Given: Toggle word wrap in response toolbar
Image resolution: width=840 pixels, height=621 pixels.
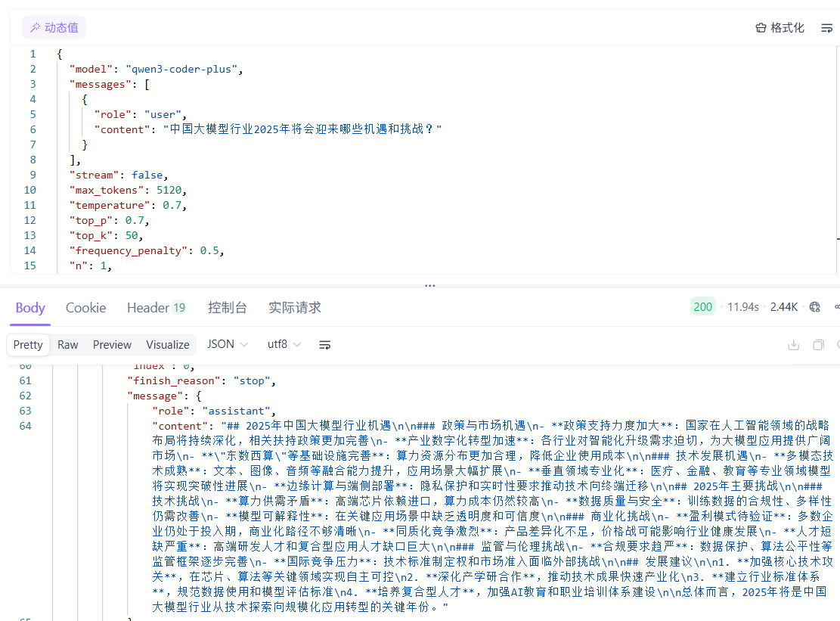Looking at the screenshot, I should click(325, 345).
